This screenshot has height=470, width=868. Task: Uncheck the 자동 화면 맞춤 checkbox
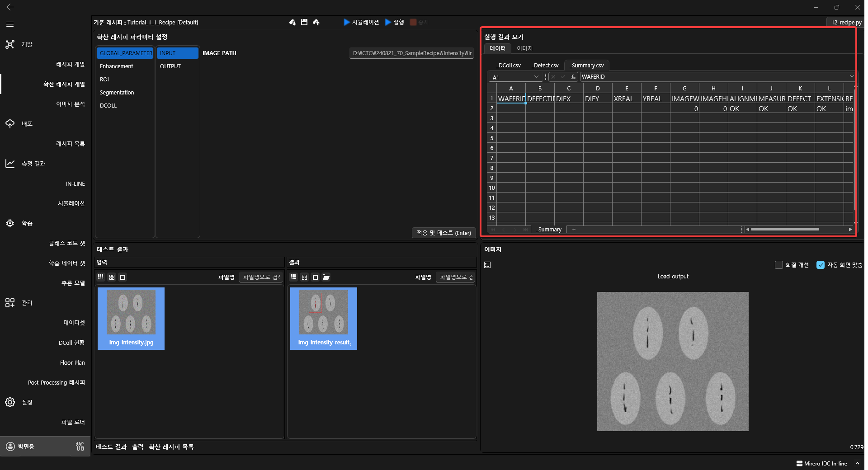820,265
